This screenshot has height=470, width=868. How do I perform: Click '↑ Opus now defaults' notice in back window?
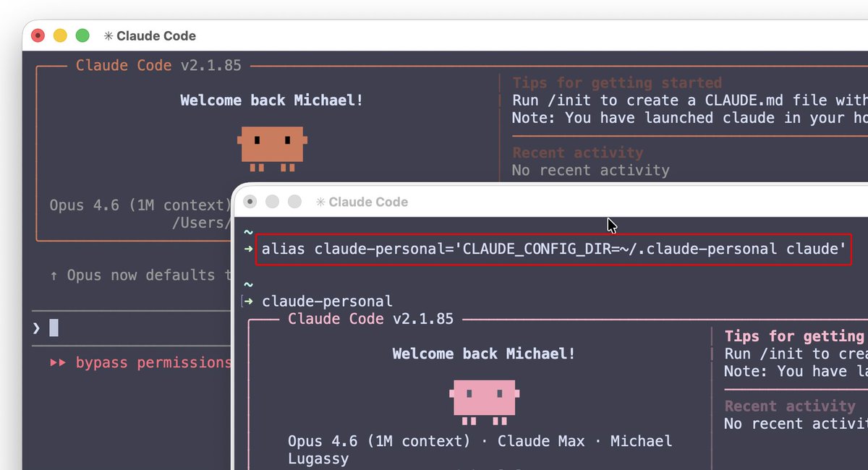141,275
